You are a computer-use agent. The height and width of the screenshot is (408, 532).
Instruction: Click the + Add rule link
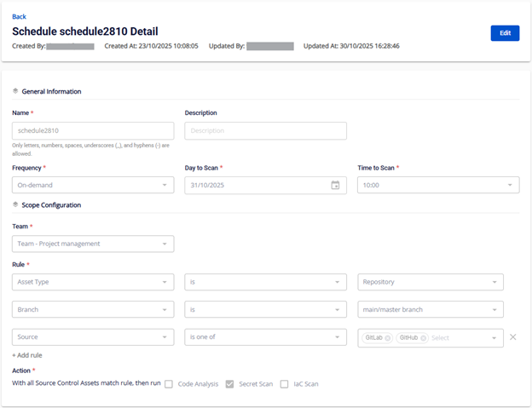point(27,354)
